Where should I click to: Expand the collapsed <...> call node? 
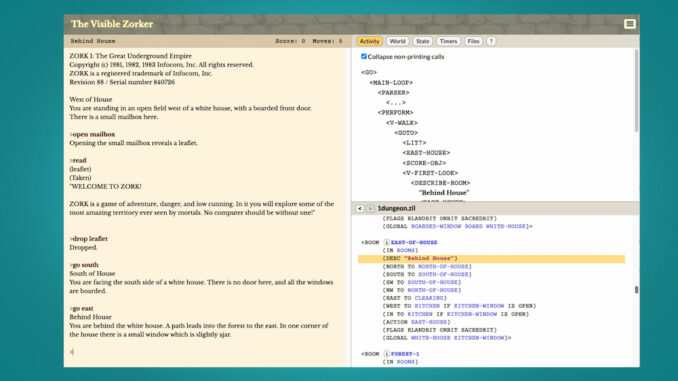coord(396,102)
